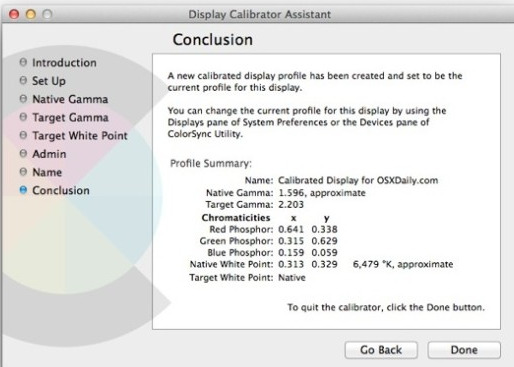Click the gray bullet beside Introduction
514x367 pixels.
point(23,62)
